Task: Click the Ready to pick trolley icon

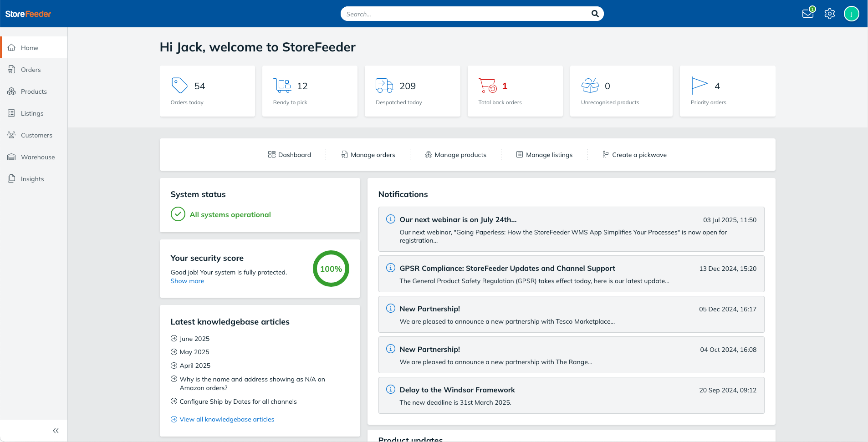Action: click(x=282, y=86)
